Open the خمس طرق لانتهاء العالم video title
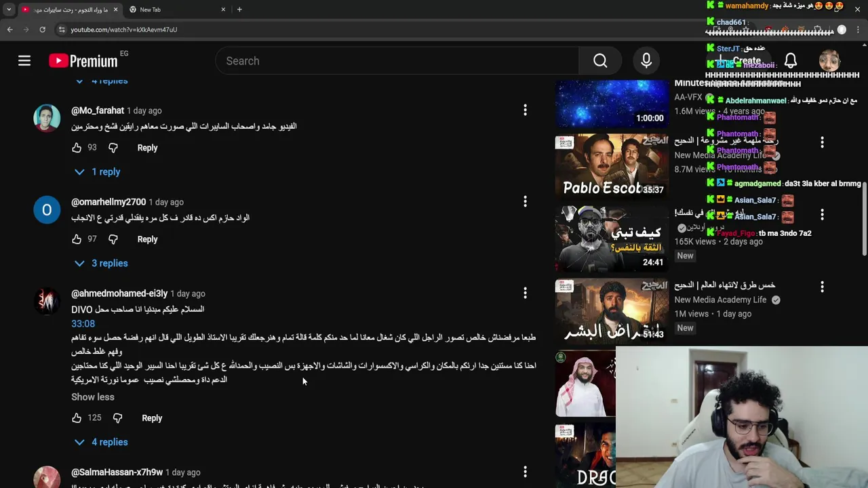The height and width of the screenshot is (488, 868). click(724, 285)
